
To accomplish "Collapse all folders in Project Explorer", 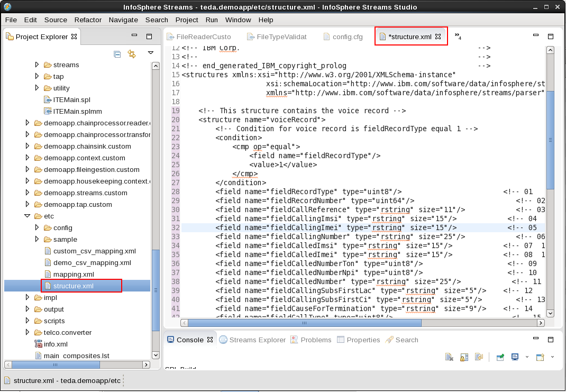I will 117,54.
